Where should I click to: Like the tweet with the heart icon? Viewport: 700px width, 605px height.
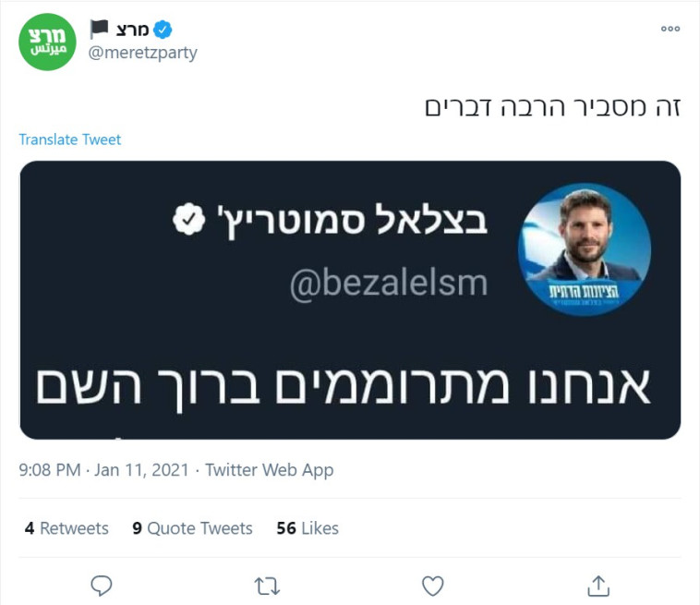point(432,585)
